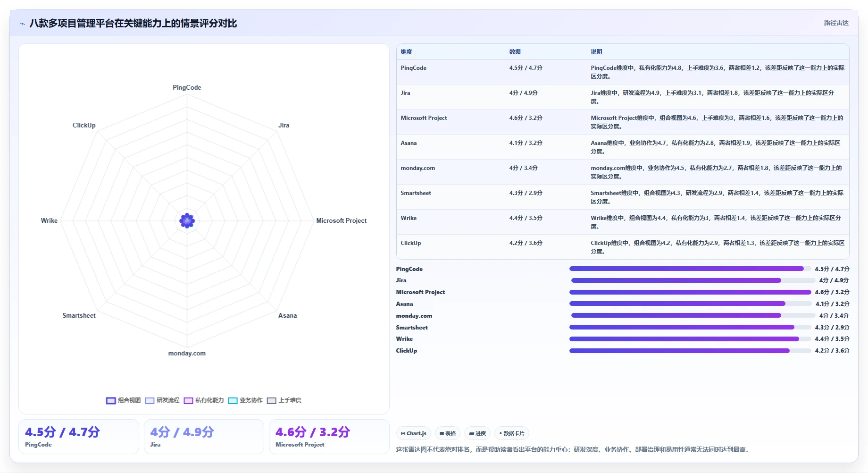Toggle the 研发流程 legend series

pyautogui.click(x=162, y=400)
